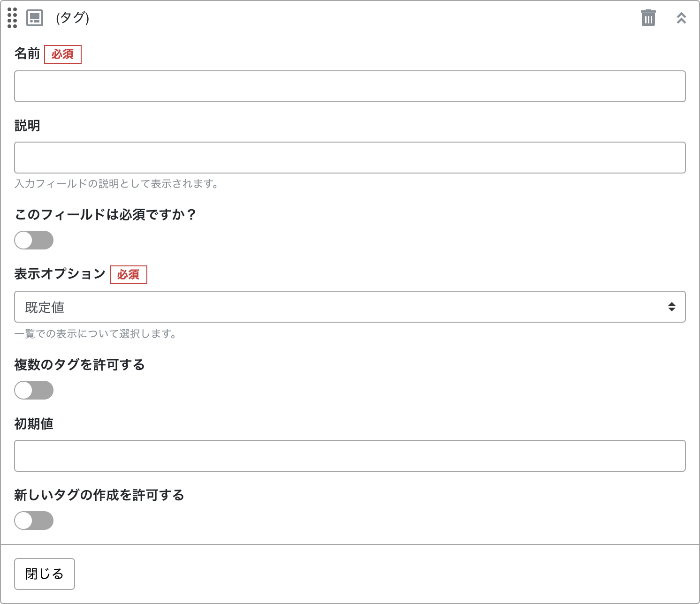
Task: Collapse the タグ field panel
Action: (681, 18)
